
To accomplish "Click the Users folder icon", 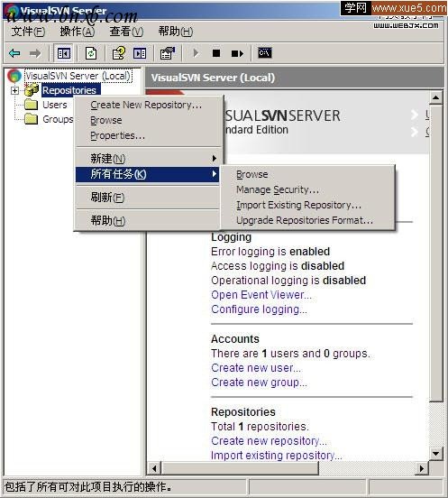I will coord(31,105).
